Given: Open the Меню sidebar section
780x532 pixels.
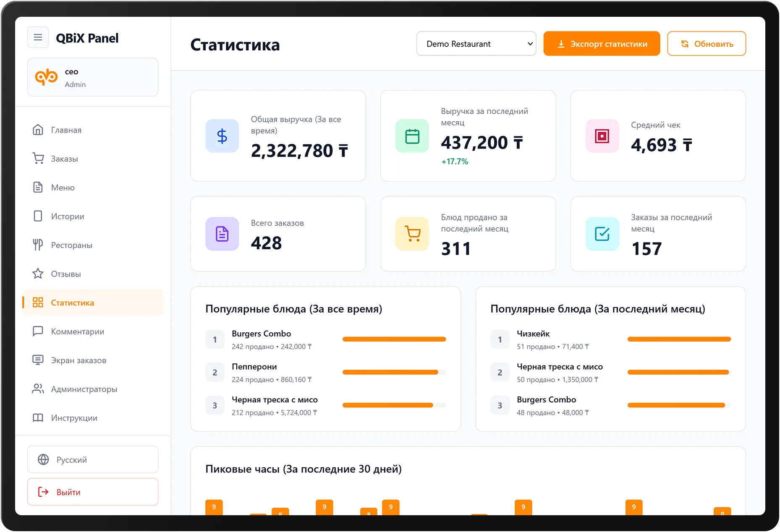Looking at the screenshot, I should click(63, 188).
